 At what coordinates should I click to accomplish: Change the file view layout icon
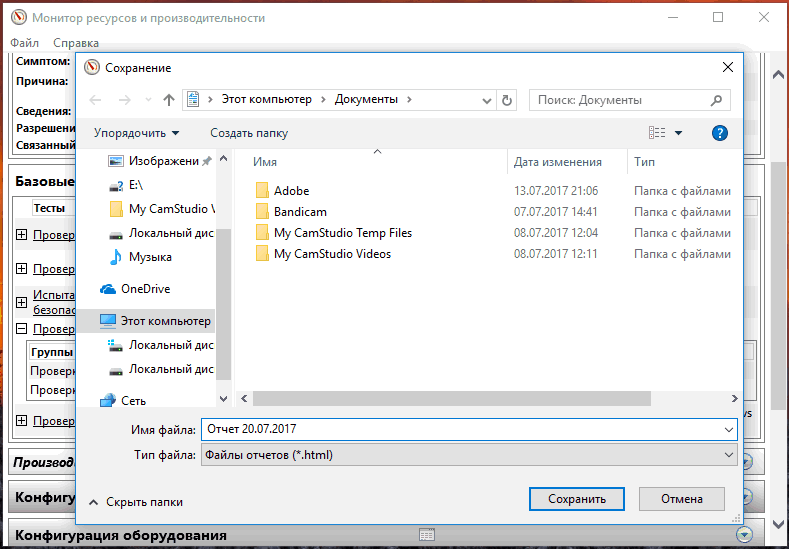coord(657,133)
